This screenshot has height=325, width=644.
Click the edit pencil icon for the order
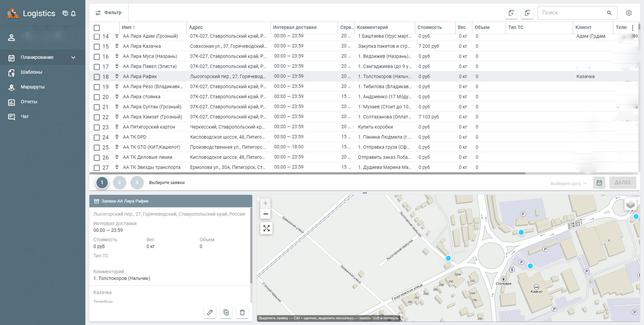(x=210, y=312)
